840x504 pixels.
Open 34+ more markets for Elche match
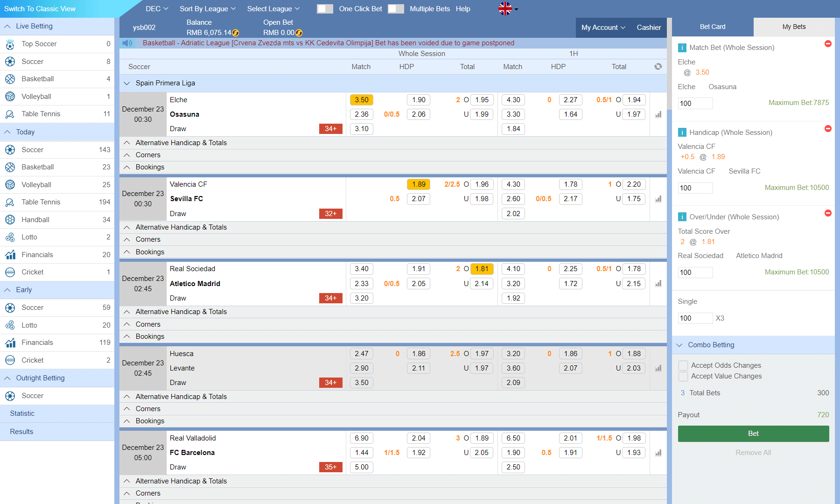(x=331, y=129)
